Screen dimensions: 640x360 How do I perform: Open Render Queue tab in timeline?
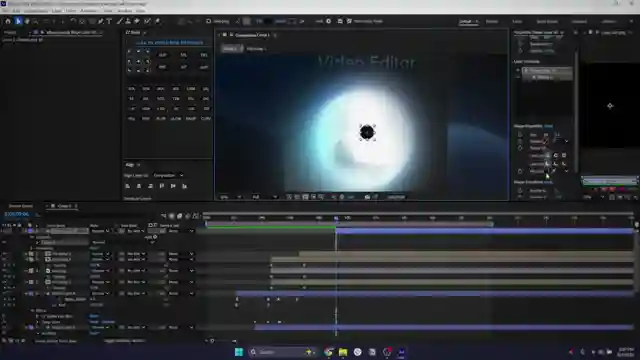pyautogui.click(x=21, y=206)
